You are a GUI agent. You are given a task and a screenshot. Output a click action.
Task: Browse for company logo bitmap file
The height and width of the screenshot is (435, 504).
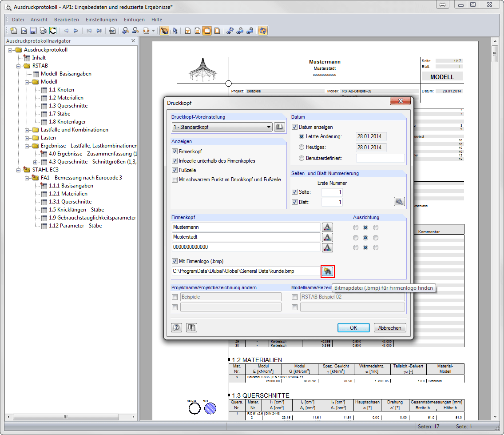click(328, 271)
